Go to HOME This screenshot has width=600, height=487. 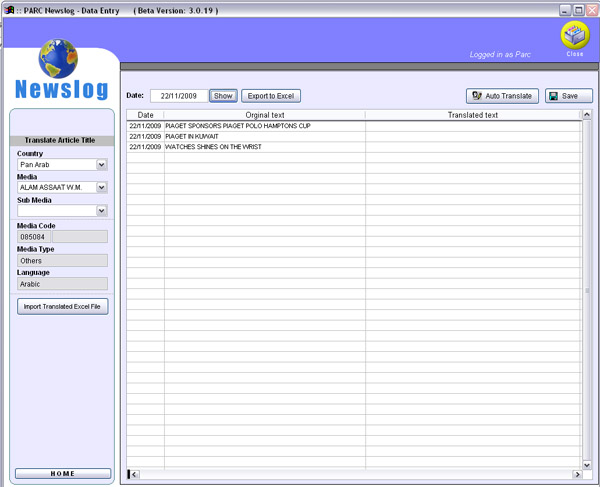pos(63,474)
